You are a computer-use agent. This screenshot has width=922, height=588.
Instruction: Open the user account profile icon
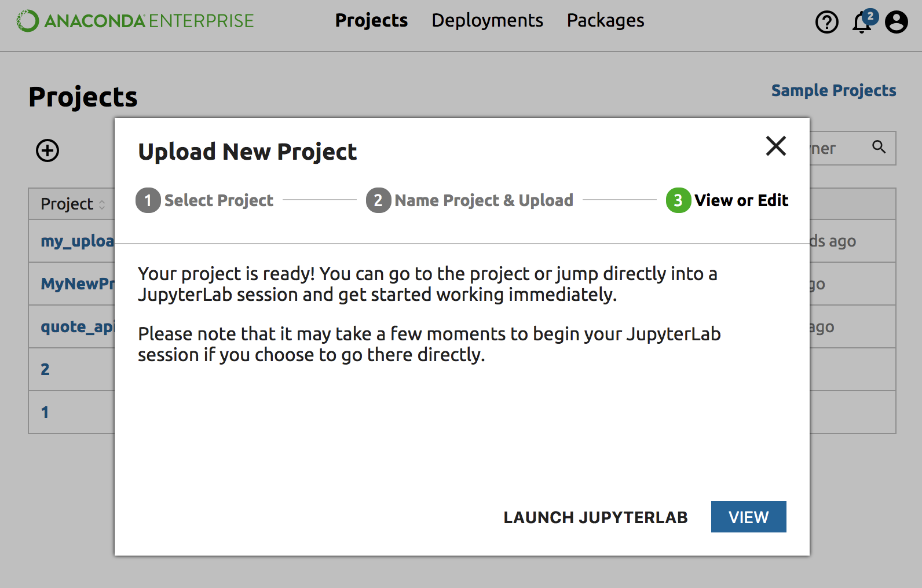click(x=896, y=22)
